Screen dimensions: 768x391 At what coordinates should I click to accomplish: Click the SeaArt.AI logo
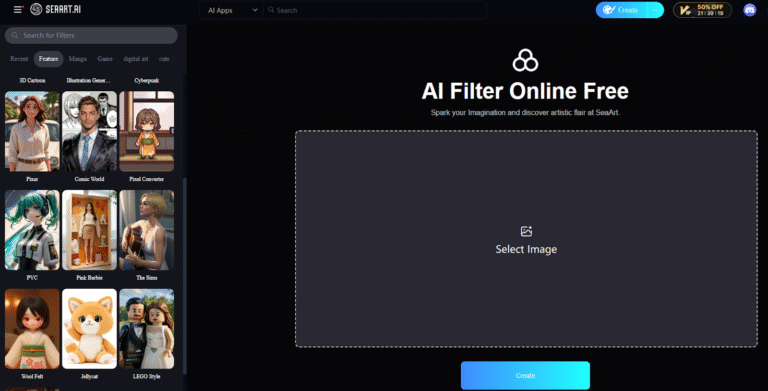tap(56, 9)
